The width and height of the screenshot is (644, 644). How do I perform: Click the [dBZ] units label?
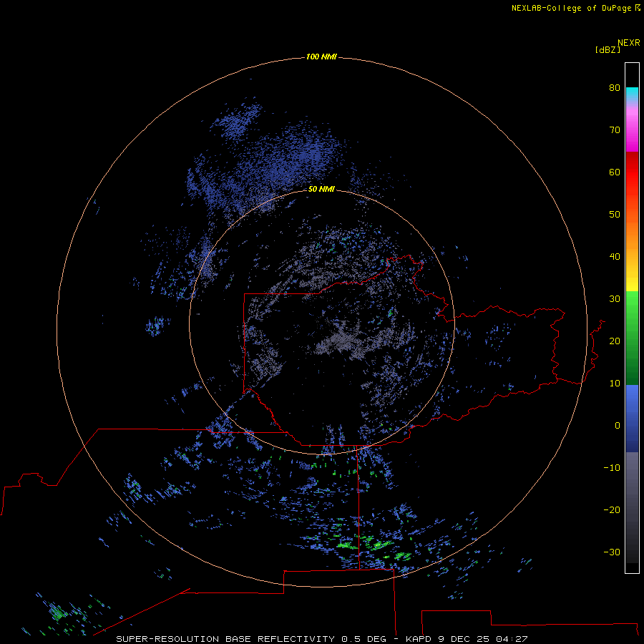[608, 50]
